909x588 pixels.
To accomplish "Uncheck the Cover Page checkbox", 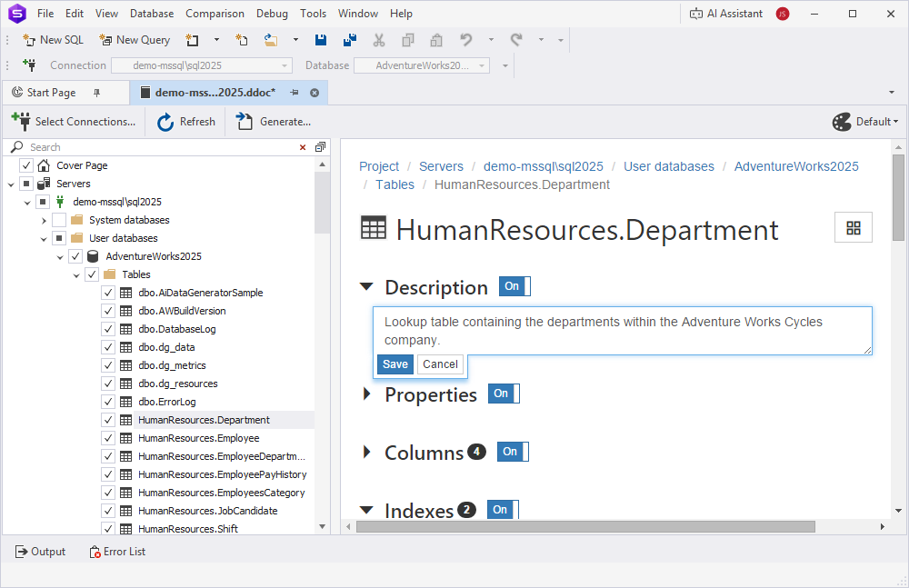I will 26,165.
